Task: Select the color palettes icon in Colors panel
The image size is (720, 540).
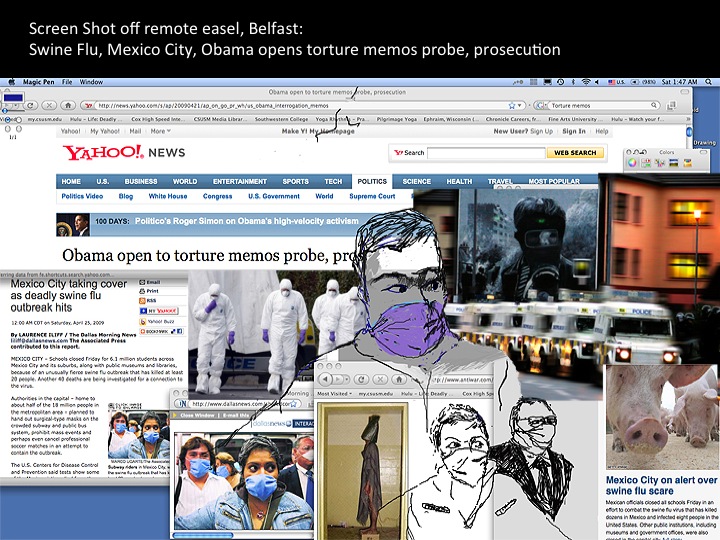Action: point(660,163)
